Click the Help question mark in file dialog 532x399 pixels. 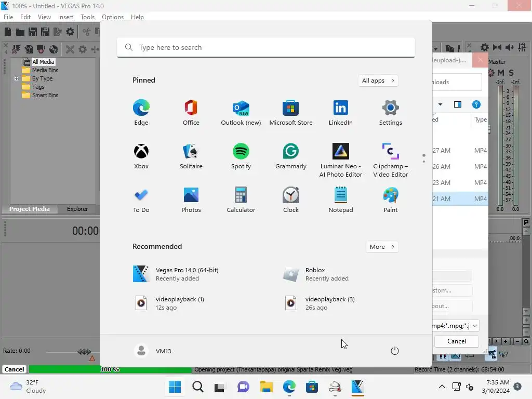click(x=476, y=104)
